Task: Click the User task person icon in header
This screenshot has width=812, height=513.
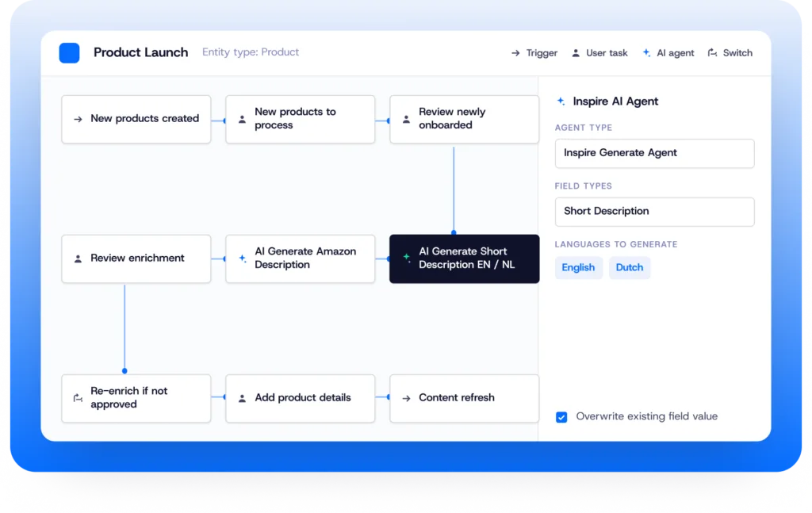Action: pos(576,53)
